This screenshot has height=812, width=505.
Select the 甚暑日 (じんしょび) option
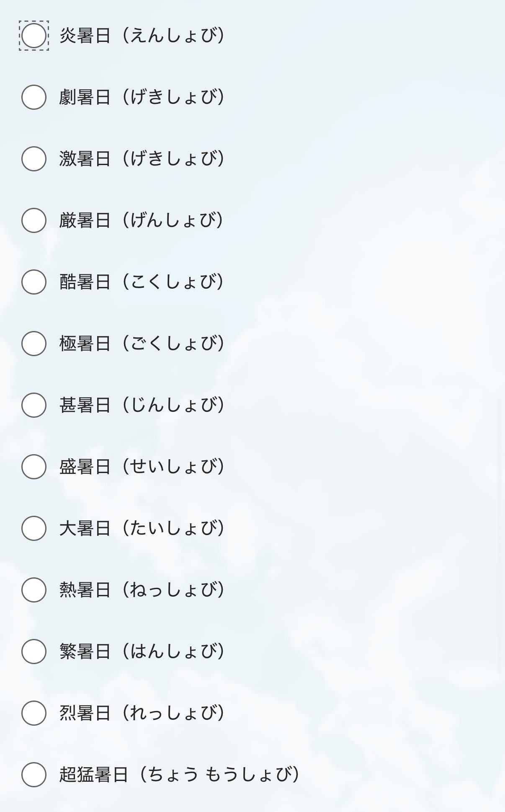click(x=33, y=405)
